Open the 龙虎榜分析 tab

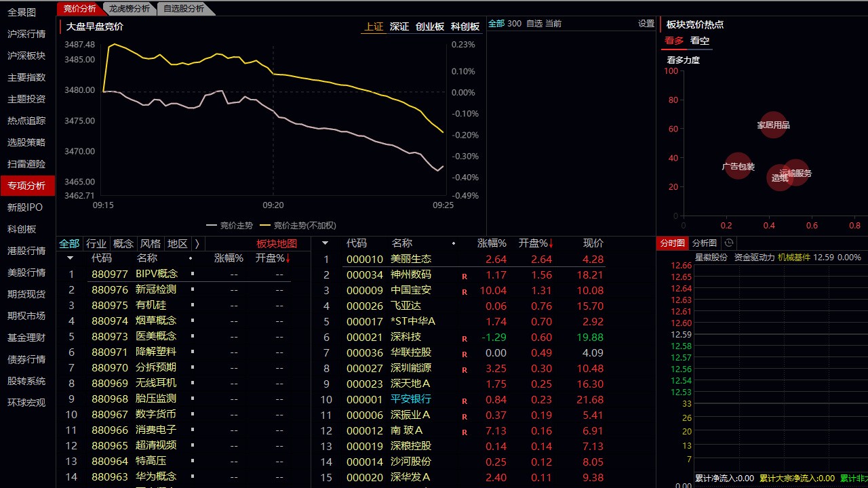coord(130,8)
